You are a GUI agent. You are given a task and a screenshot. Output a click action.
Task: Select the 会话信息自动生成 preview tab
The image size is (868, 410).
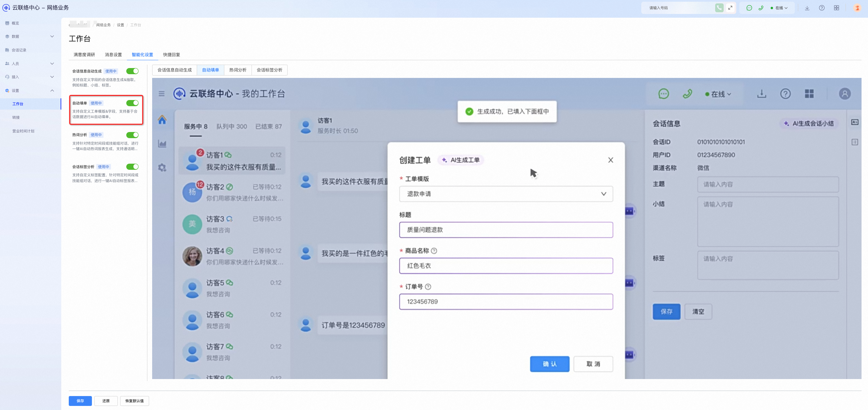click(175, 70)
